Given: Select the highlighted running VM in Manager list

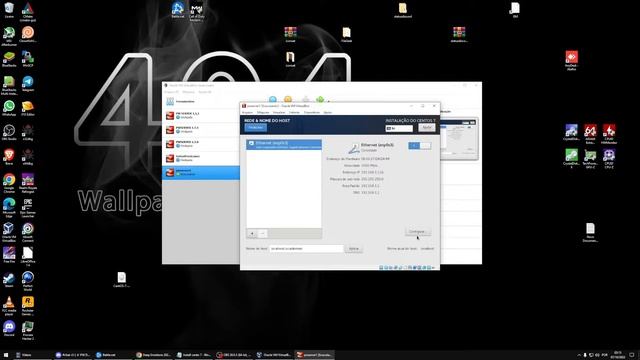Looking at the screenshot, I should click(201, 173).
